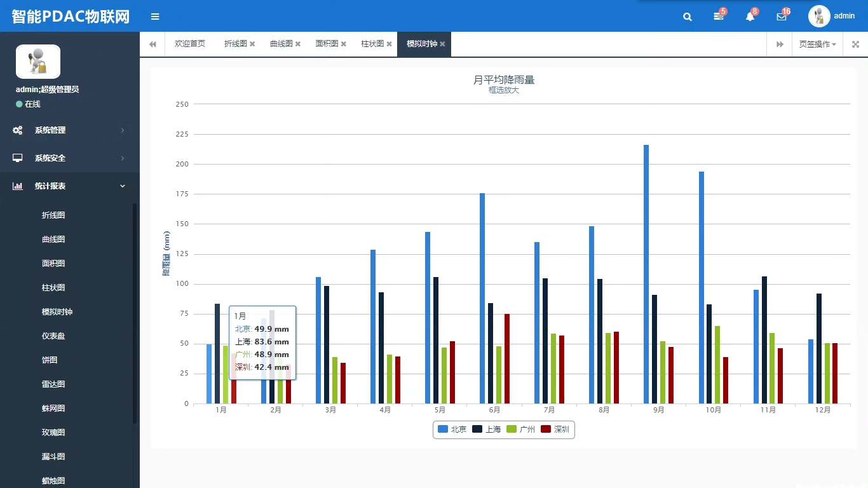Open the search magnifier icon

point(687,17)
